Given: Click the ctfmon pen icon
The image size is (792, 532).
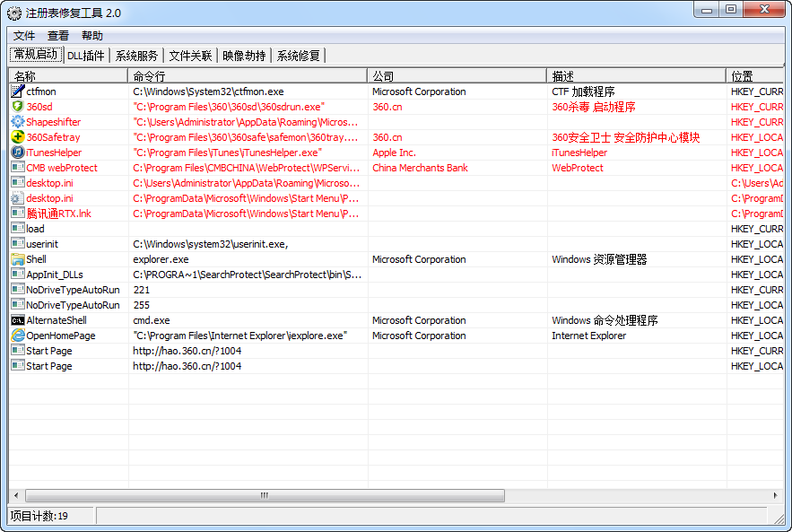Looking at the screenshot, I should (x=18, y=92).
